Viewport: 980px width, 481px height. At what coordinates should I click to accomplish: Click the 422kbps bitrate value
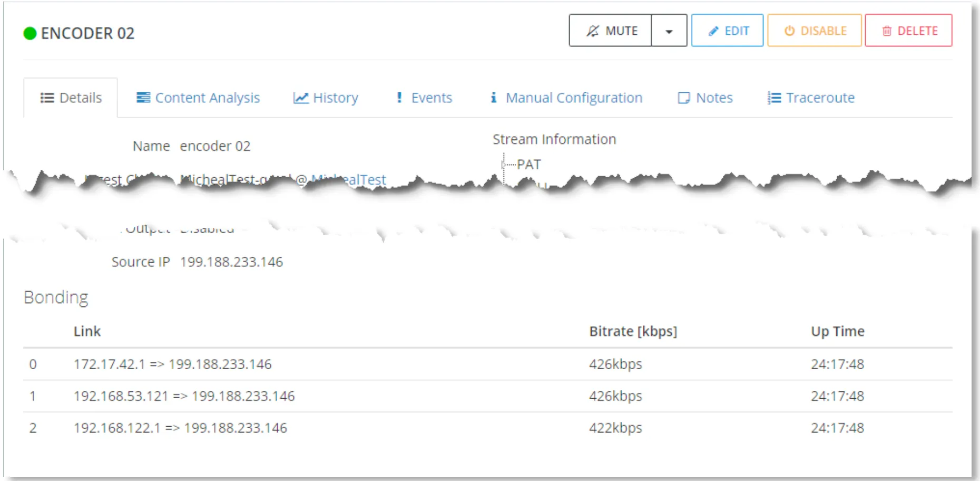[615, 428]
